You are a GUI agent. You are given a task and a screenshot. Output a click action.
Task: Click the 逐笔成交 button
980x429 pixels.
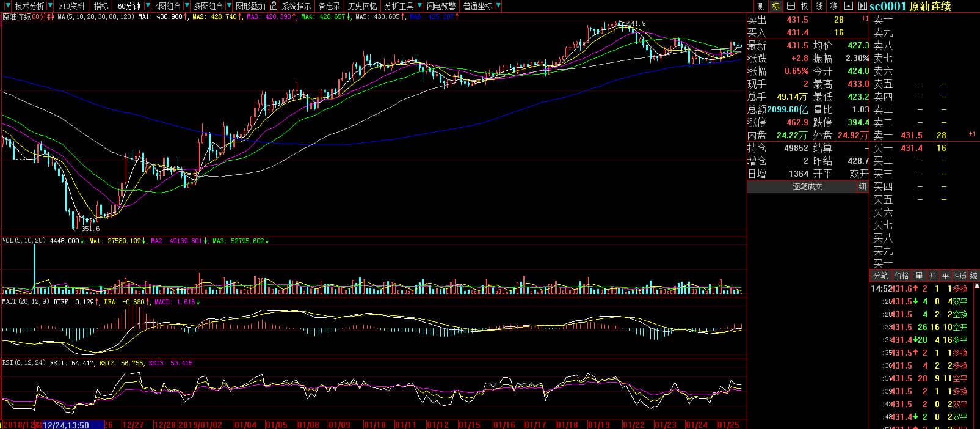pos(807,187)
